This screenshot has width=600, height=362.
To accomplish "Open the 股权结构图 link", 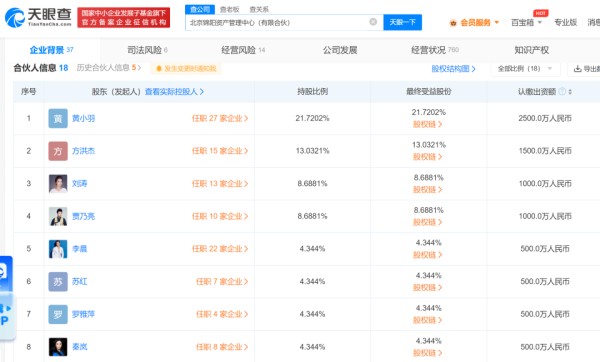I will pyautogui.click(x=453, y=68).
